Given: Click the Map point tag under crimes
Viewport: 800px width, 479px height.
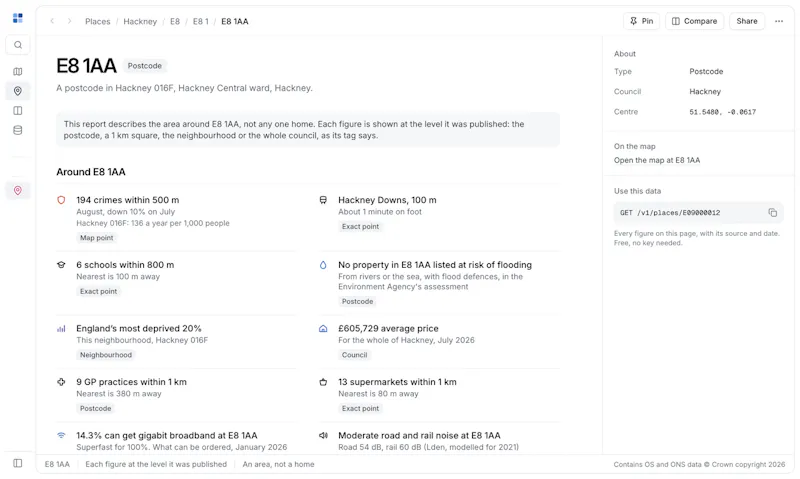Looking at the screenshot, I should pos(96,238).
